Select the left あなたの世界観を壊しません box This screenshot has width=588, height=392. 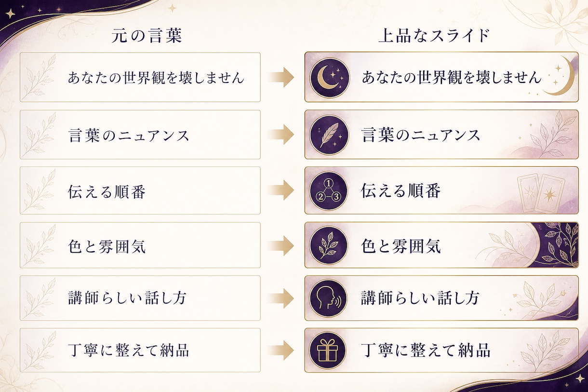140,77
